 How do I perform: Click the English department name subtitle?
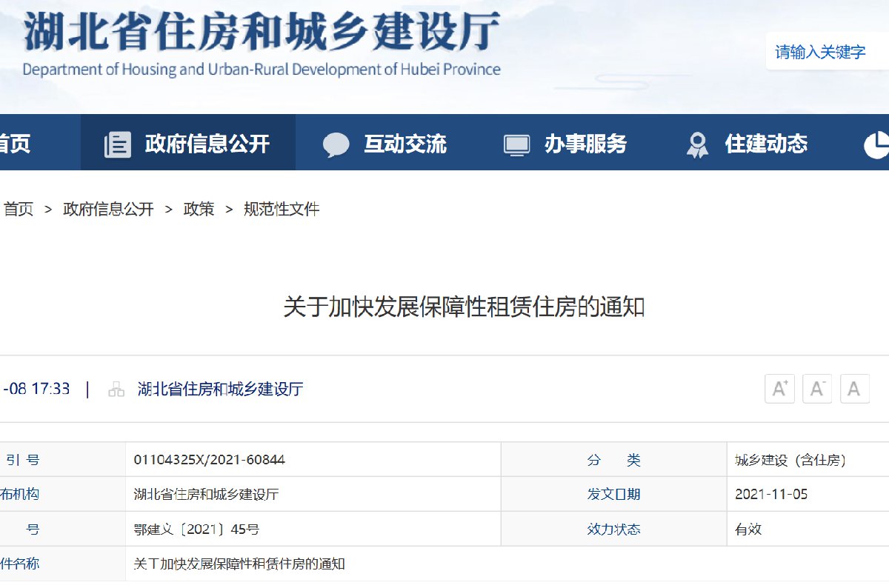262,70
